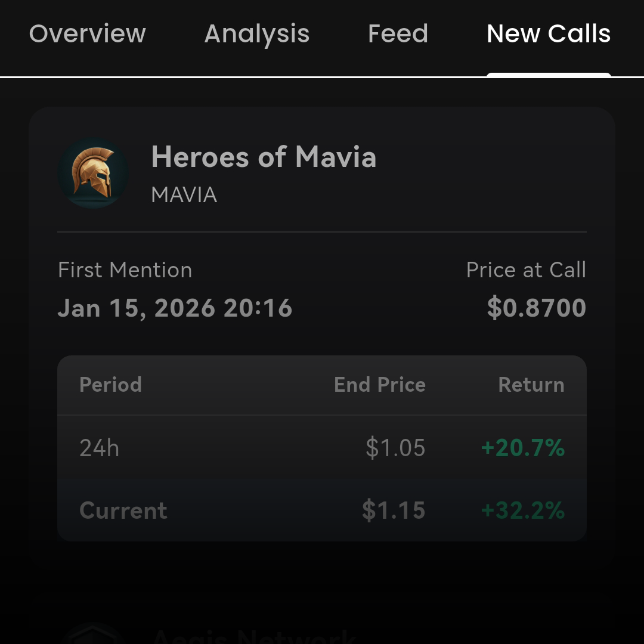Screen dimensions: 644x644
Task: Open the Analysis tab
Action: (256, 34)
